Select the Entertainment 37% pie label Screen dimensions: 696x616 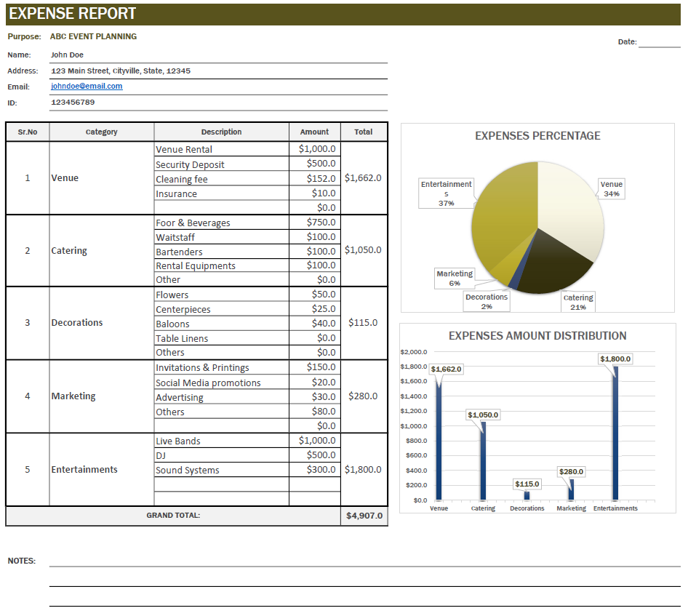(446, 193)
